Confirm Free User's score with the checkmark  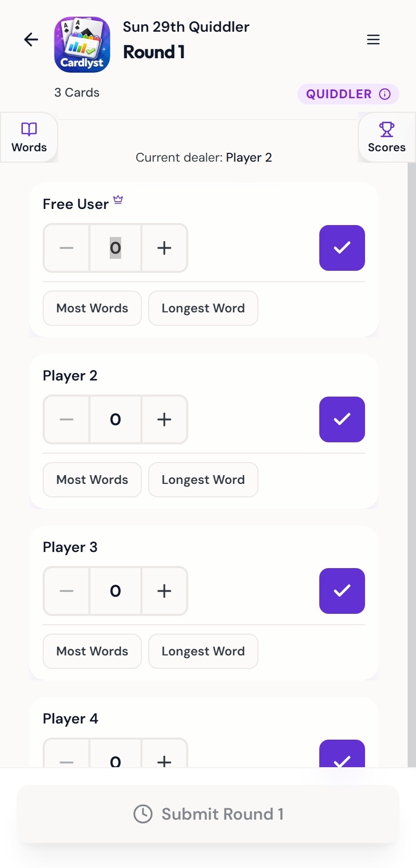tap(342, 248)
